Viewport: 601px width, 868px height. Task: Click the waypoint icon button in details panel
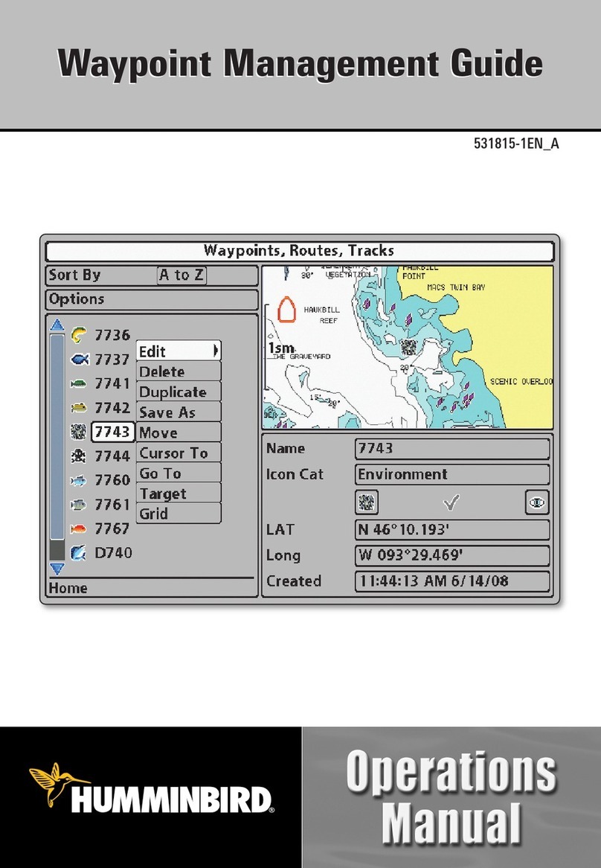[x=366, y=502]
